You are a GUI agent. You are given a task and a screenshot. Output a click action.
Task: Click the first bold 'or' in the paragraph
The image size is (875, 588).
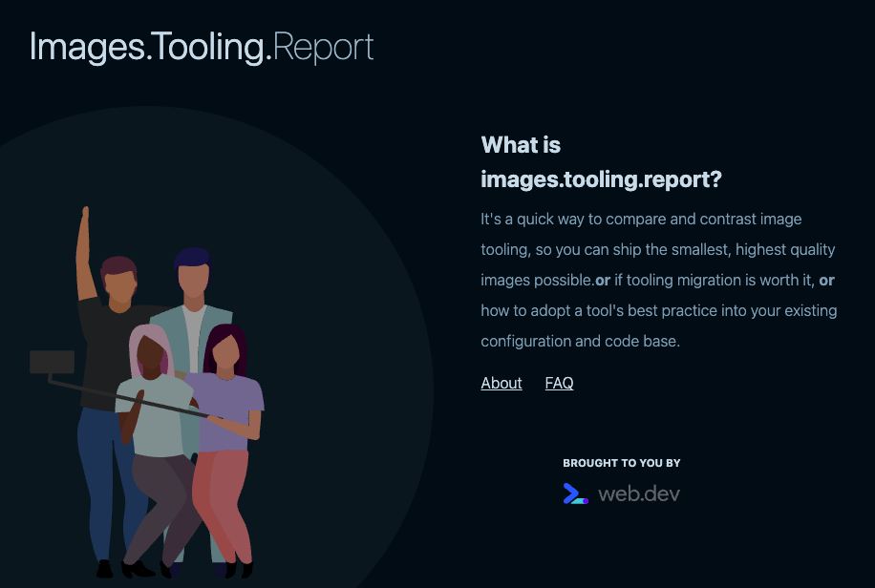(603, 280)
